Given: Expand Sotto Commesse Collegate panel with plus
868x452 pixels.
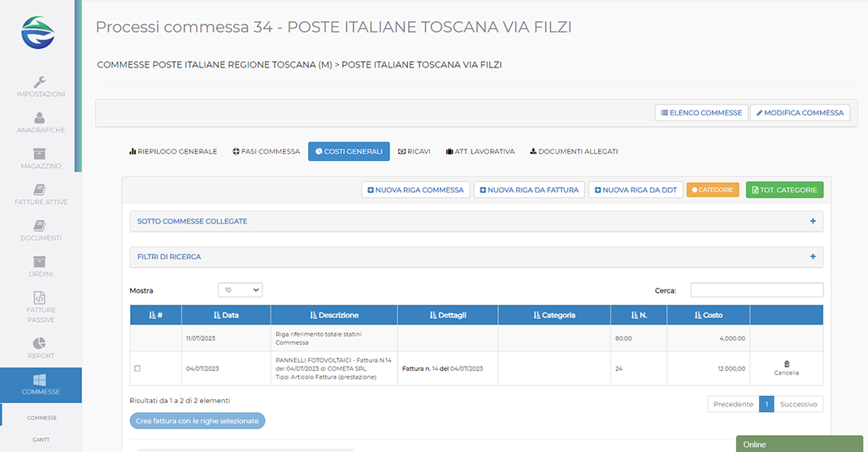Looking at the screenshot, I should point(813,221).
